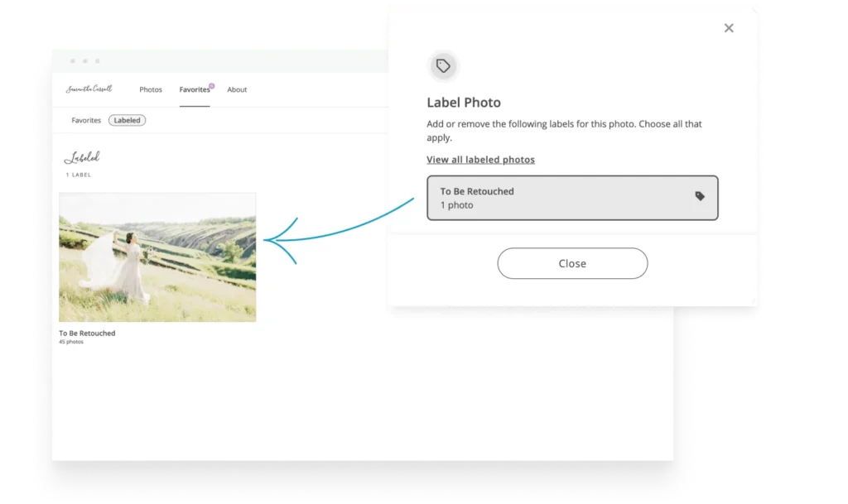The width and height of the screenshot is (848, 504).
Task: Switch to the Favorites sub-filter
Action: coord(86,121)
